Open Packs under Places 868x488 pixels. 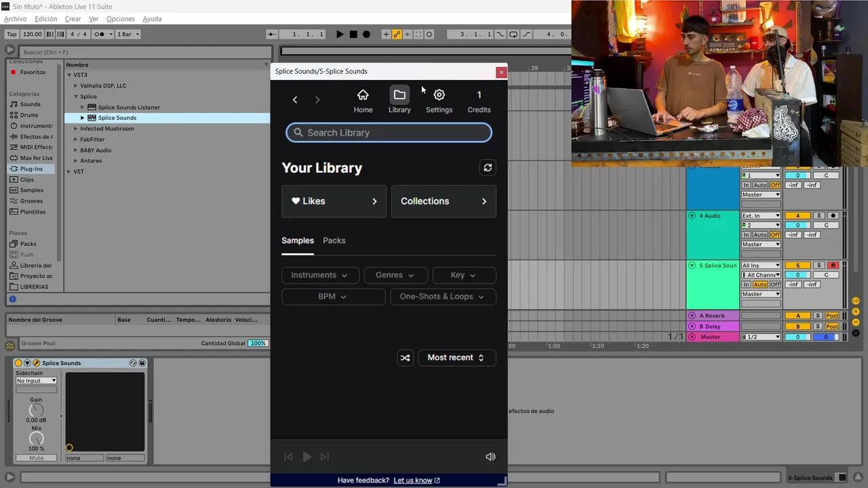[28, 244]
